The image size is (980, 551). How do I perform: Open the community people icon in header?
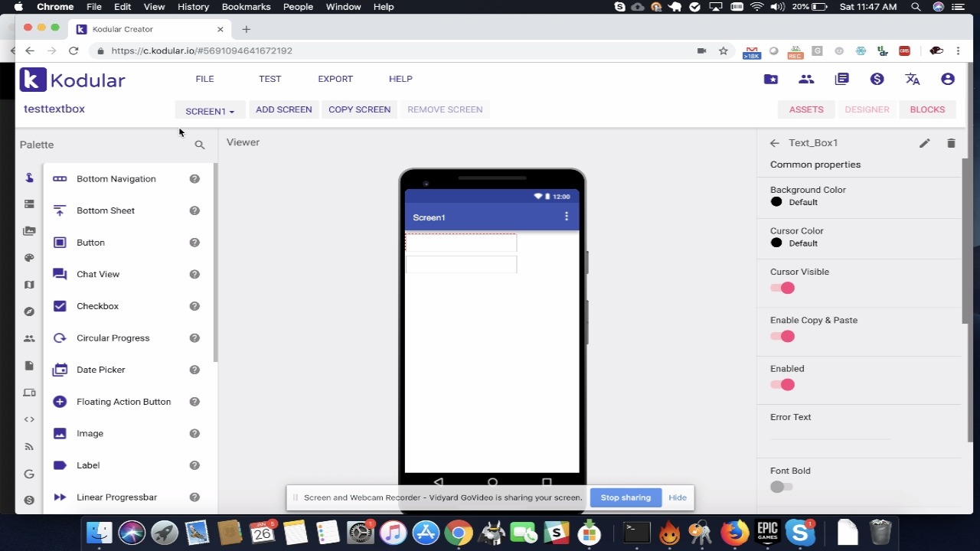[806, 79]
